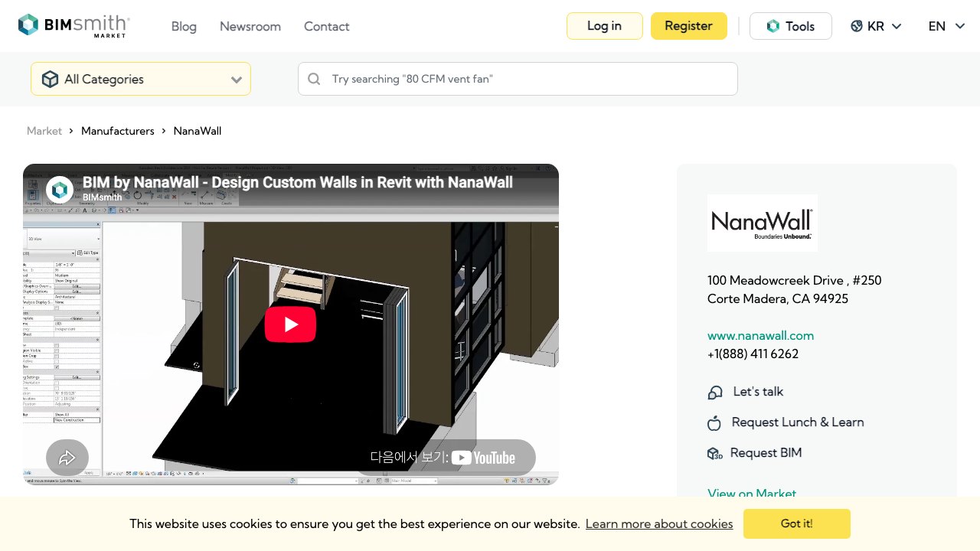The image size is (980, 551).
Task: Open the Tools menu button
Action: 791,26
